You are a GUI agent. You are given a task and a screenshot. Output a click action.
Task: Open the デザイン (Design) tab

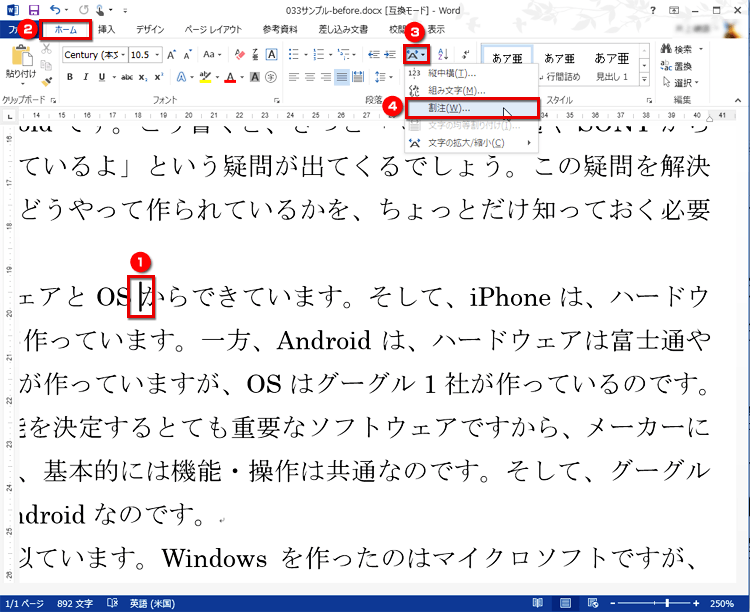[x=150, y=29]
